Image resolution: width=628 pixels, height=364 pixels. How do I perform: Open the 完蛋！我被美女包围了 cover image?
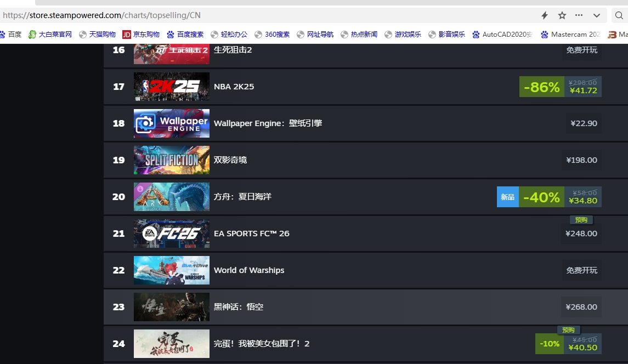click(172, 344)
